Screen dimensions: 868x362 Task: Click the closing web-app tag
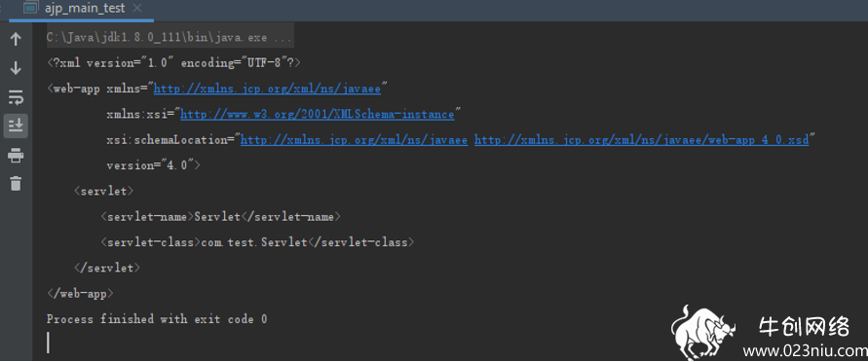(80, 294)
